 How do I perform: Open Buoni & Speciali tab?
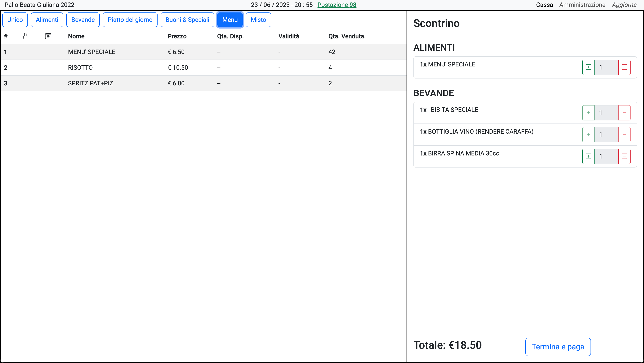pos(187,20)
